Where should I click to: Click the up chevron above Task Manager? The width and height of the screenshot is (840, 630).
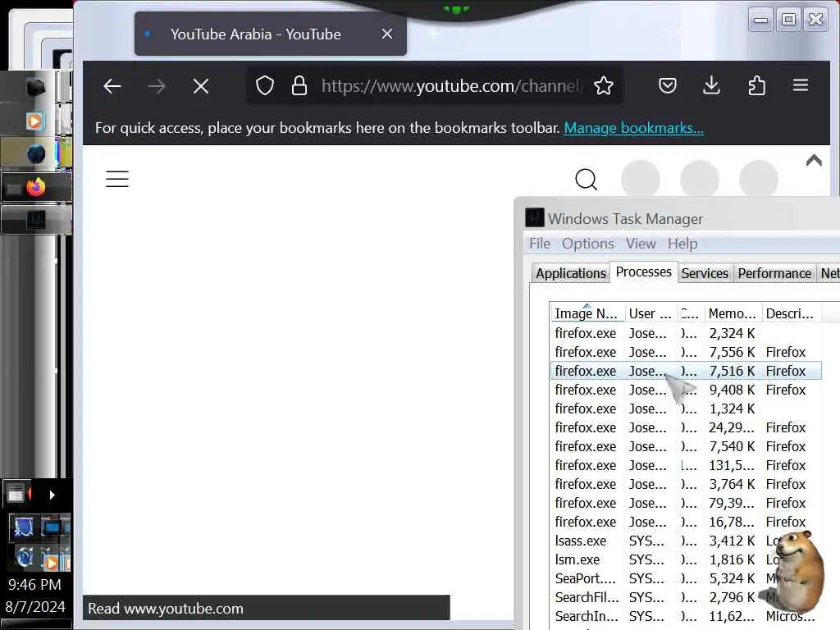pyautogui.click(x=814, y=161)
